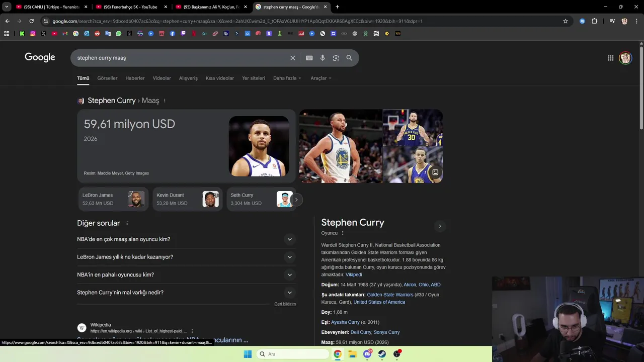Viewport: 644px width, 362px height.
Task: Start voice search with the microphone icon
Action: (323, 58)
